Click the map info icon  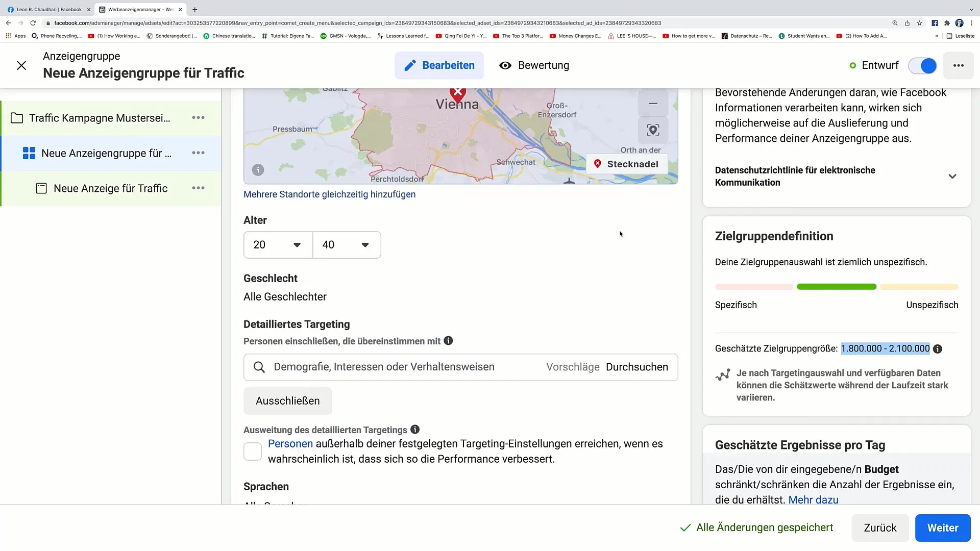(x=258, y=170)
